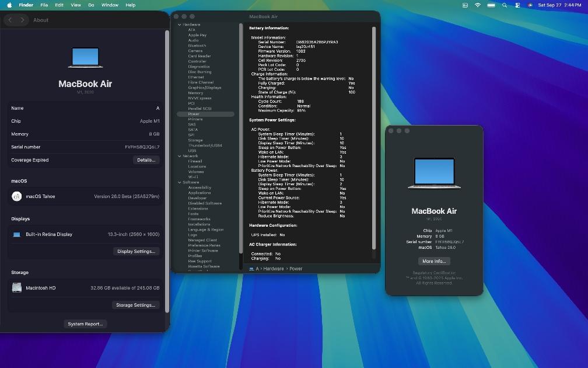Open the File menu
Screen dimensions: 588x368
point(44,5)
